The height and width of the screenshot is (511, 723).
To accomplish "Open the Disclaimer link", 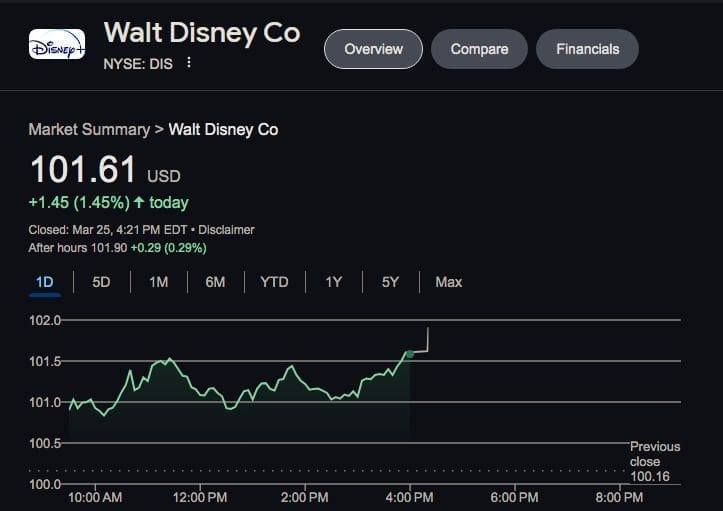I will point(226,230).
